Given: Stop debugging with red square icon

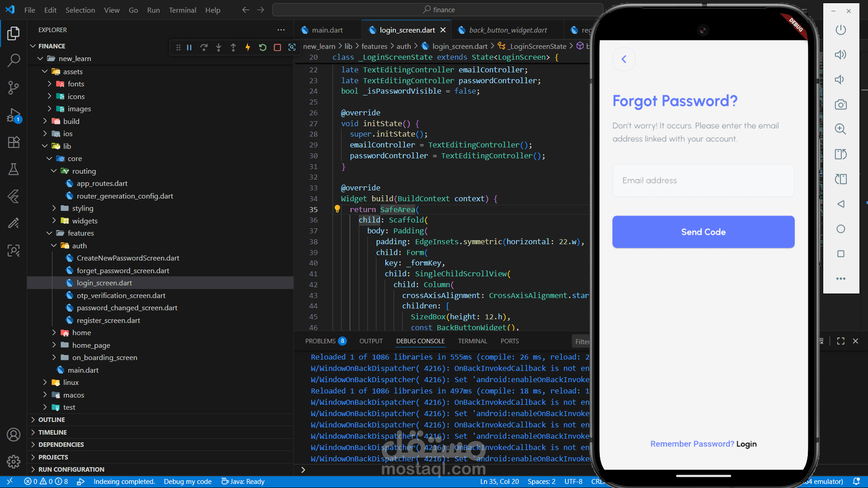Looking at the screenshot, I should pyautogui.click(x=277, y=47).
